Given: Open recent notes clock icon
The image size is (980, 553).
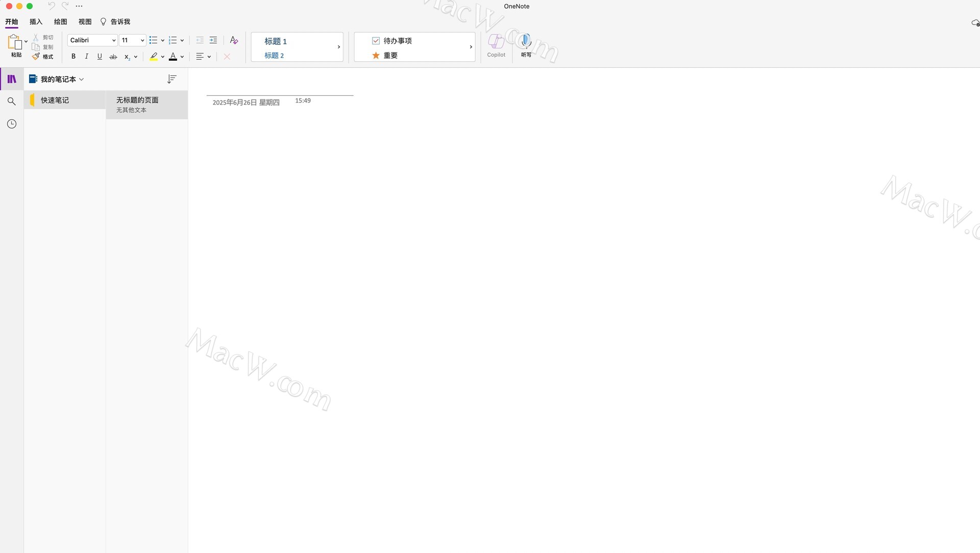Looking at the screenshot, I should [12, 124].
